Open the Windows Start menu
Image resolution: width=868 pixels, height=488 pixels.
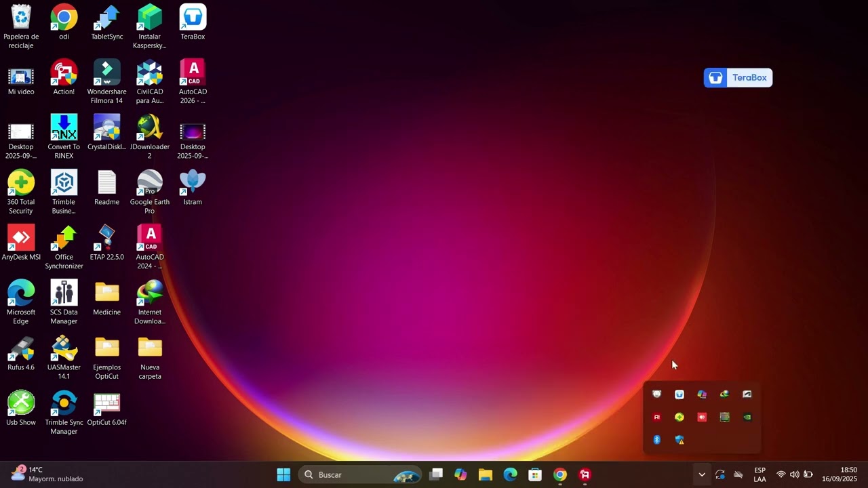283,474
